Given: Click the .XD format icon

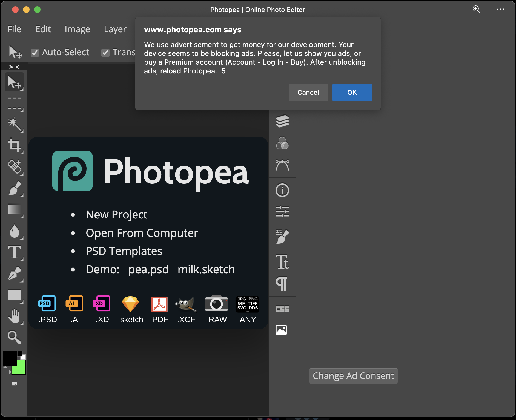Looking at the screenshot, I should point(102,303).
